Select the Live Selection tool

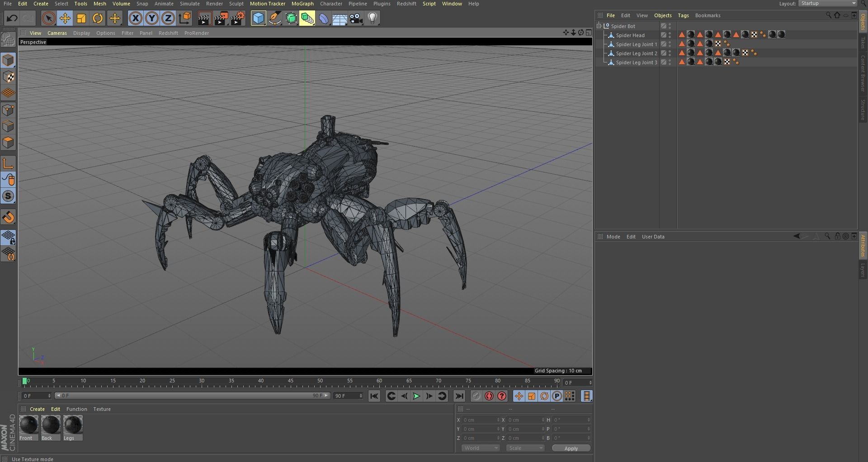pos(48,19)
